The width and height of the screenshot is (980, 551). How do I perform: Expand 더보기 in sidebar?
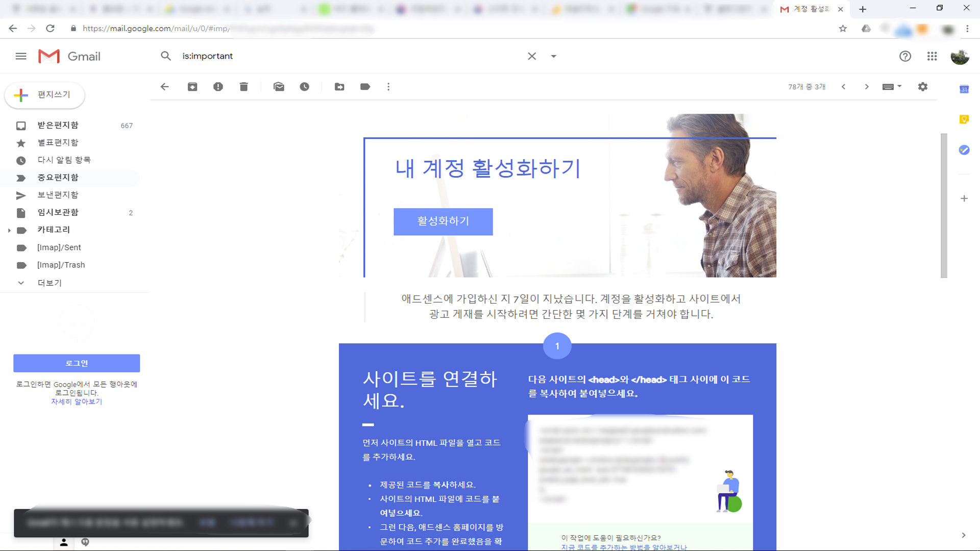point(49,283)
